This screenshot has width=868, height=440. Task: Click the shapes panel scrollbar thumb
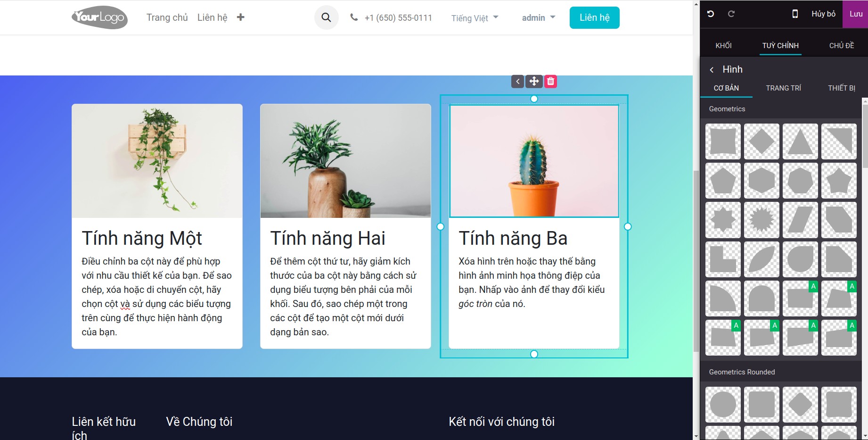[x=865, y=136]
